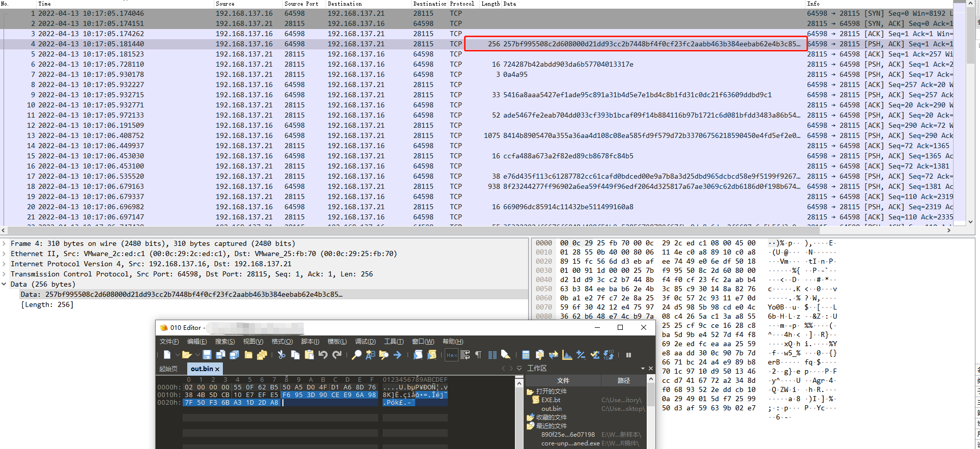Open the Calculator tool icon

[526, 355]
